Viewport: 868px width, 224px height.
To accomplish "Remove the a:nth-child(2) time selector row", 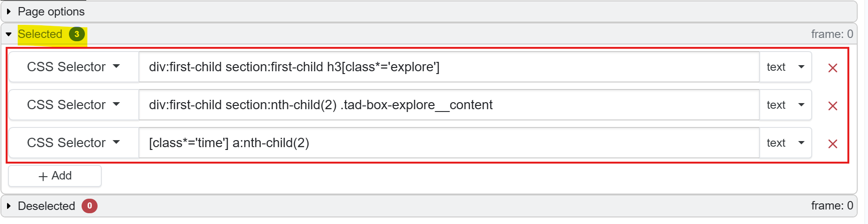I will tap(832, 144).
